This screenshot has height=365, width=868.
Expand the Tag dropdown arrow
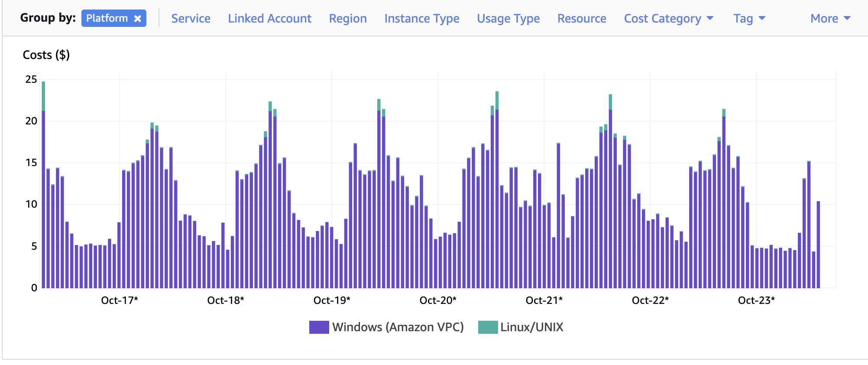pos(762,18)
